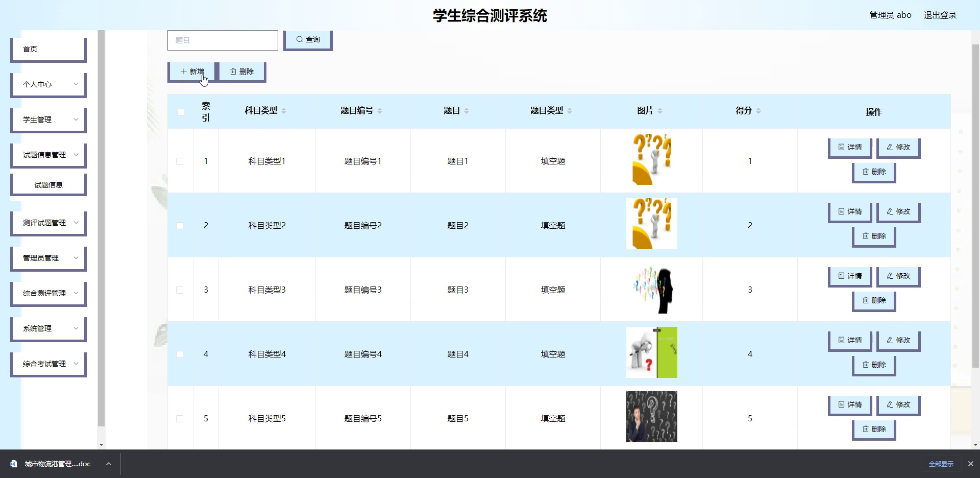Collapse 试题信息管理 sidebar menu
This screenshot has width=980, height=478.
pos(48,155)
